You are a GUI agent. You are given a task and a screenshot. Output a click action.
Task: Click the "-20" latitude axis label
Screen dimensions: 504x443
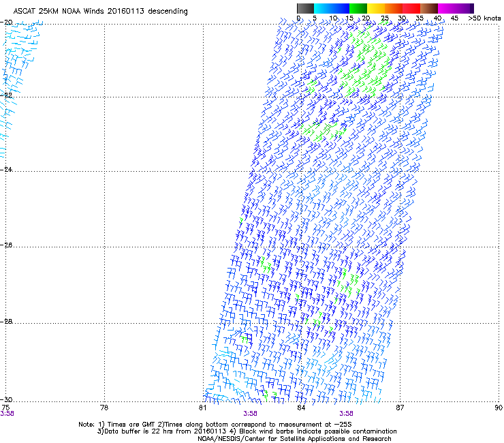[x=7, y=22]
